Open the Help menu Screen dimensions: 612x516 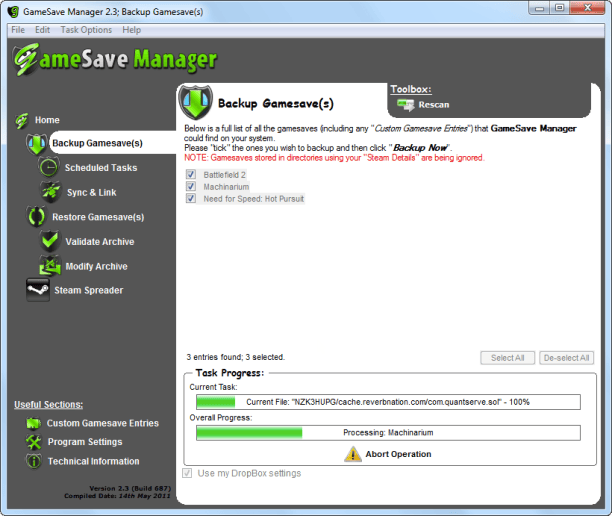(x=132, y=30)
